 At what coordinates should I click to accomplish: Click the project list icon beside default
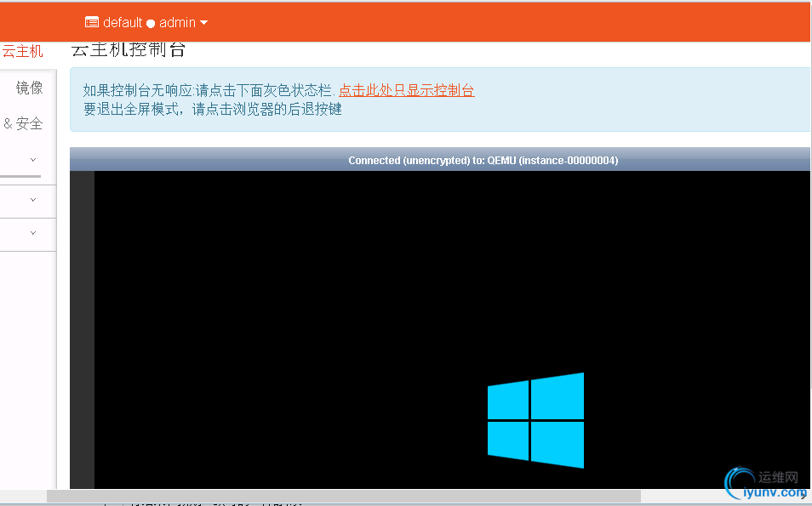coord(92,22)
